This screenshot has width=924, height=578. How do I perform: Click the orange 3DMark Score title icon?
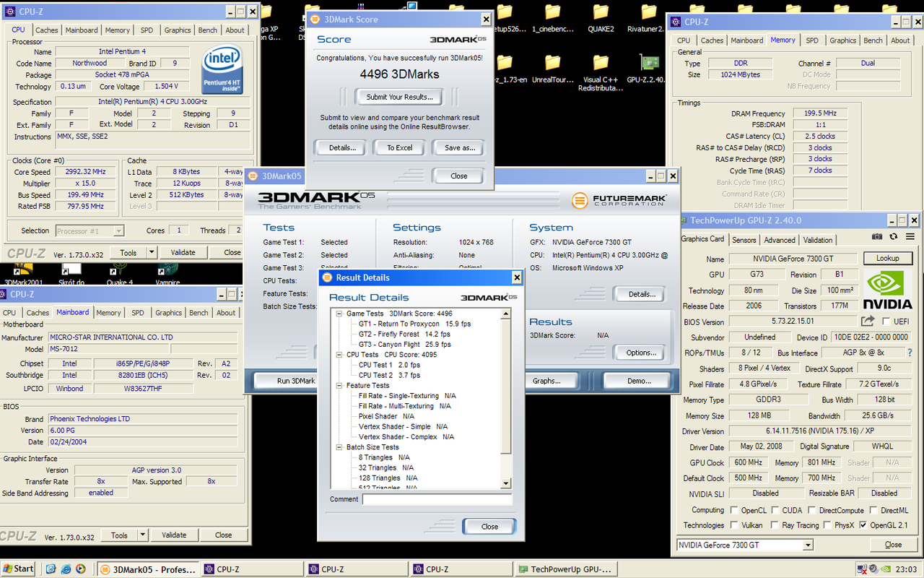pos(315,20)
